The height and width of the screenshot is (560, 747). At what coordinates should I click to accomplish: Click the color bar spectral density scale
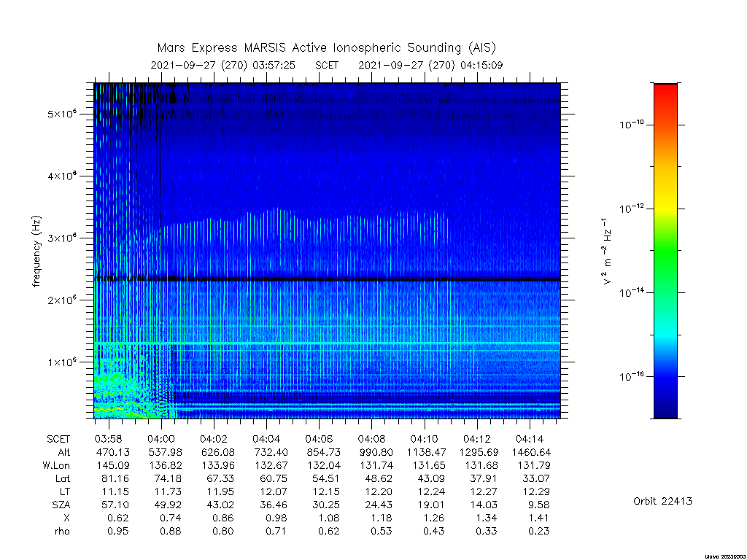pos(665,251)
